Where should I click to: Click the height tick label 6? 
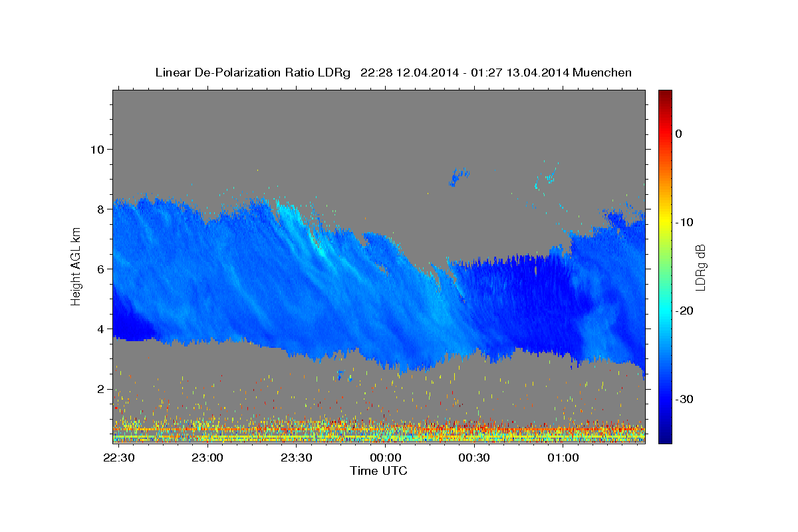tap(101, 269)
